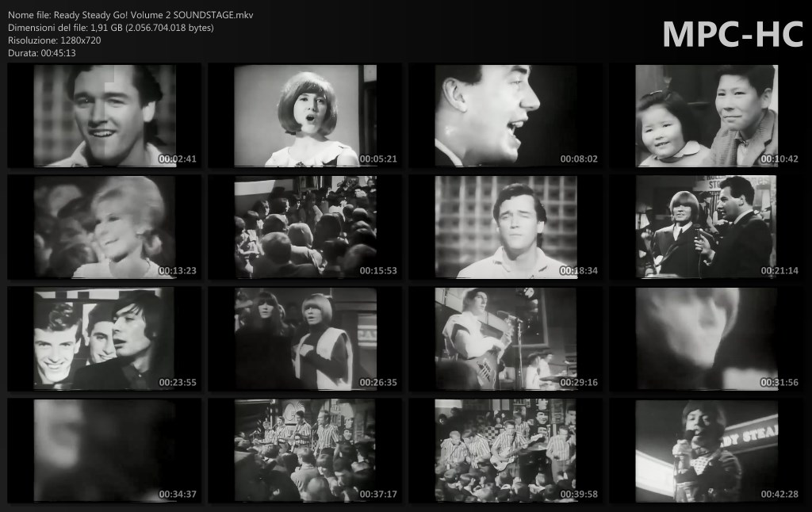This screenshot has width=812, height=512.
Task: Click the 'Risoluzione: 1280x720' line
Action: tap(55, 40)
